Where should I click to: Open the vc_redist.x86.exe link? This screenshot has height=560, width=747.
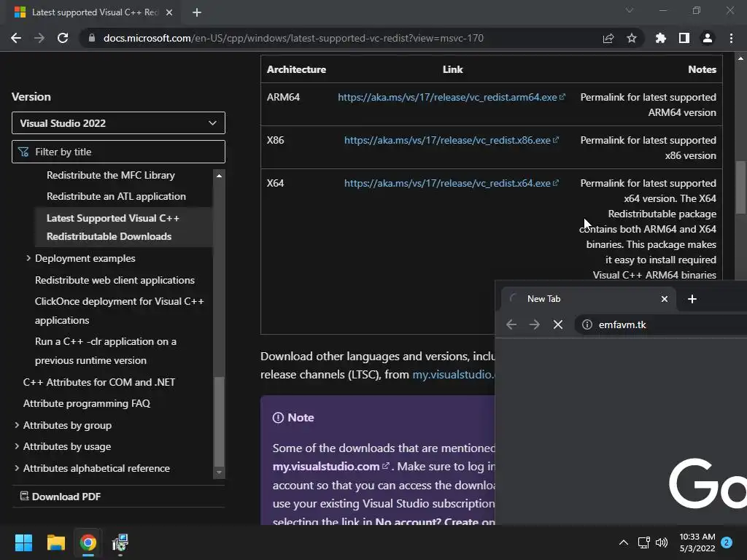pos(451,140)
